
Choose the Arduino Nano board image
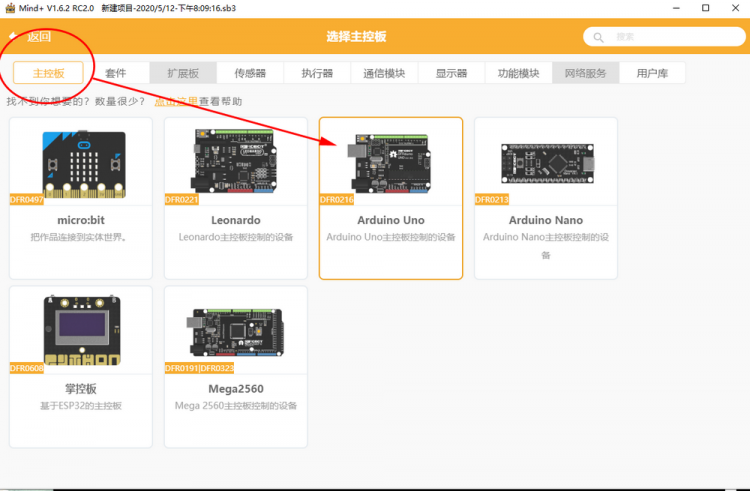pos(548,164)
